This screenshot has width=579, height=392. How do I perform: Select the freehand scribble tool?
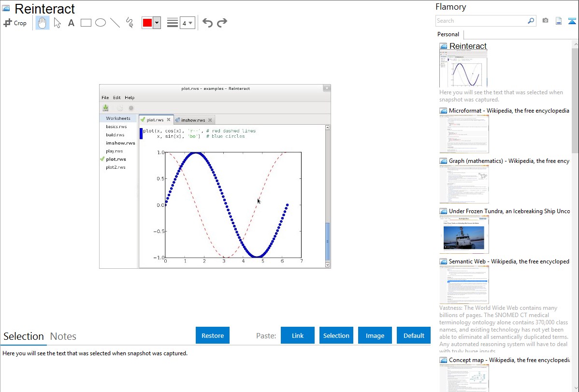pos(130,23)
